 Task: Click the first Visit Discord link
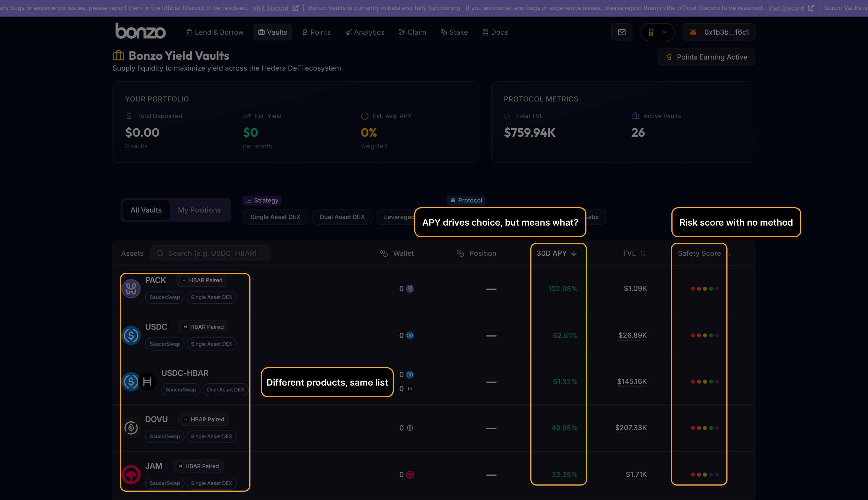(x=270, y=8)
